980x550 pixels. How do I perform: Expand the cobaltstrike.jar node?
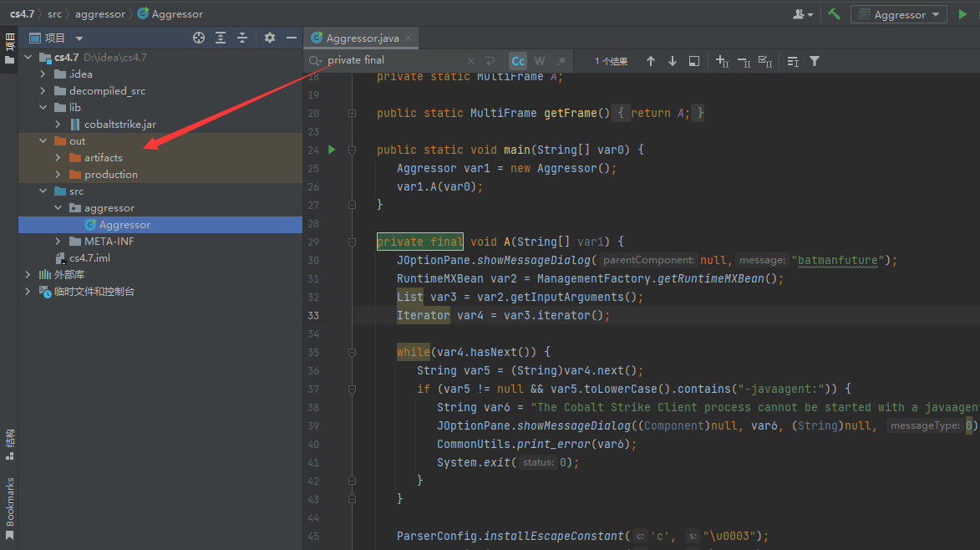[58, 124]
